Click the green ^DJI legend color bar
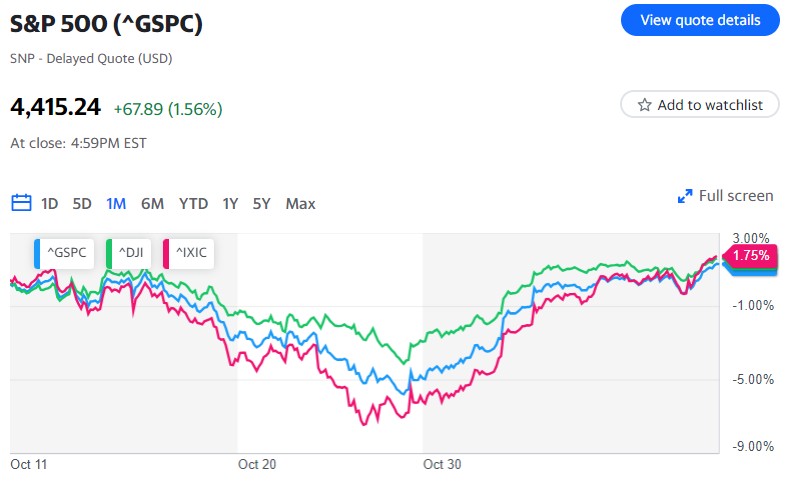This screenshot has height=490, width=793. tap(109, 253)
